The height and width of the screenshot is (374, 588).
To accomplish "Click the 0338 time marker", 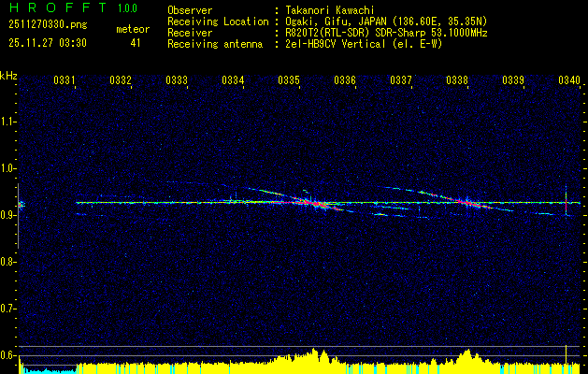I will pos(457,79).
